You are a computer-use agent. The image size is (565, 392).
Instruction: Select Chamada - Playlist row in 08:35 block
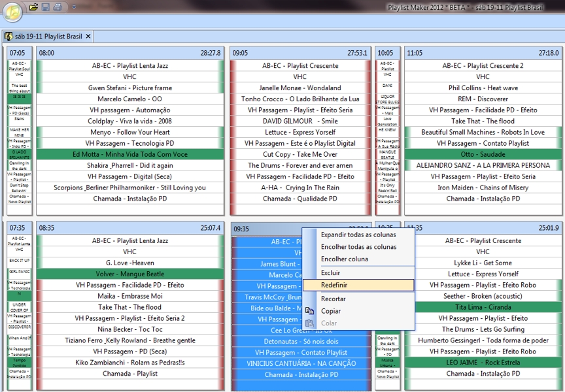click(129, 374)
